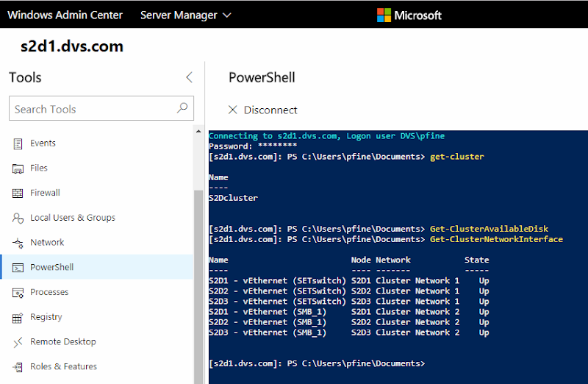Select Registry in the Tools list

(x=46, y=317)
